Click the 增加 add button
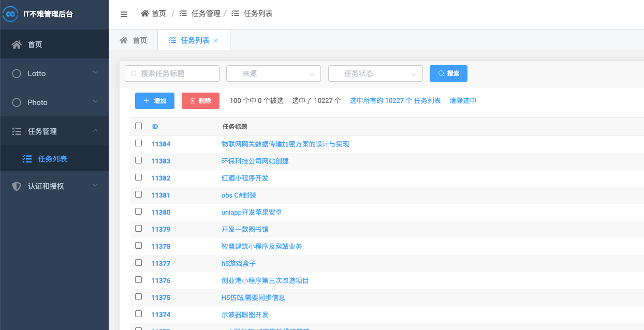The image size is (644, 330). pos(155,101)
